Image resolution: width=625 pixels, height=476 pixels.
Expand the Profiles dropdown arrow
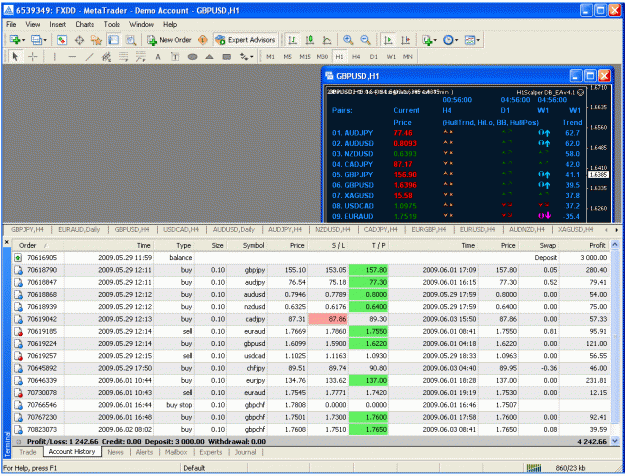pyautogui.click(x=45, y=40)
